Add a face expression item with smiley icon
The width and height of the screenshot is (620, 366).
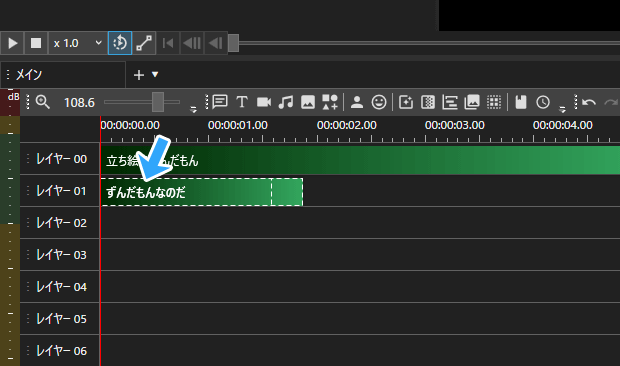[379, 102]
